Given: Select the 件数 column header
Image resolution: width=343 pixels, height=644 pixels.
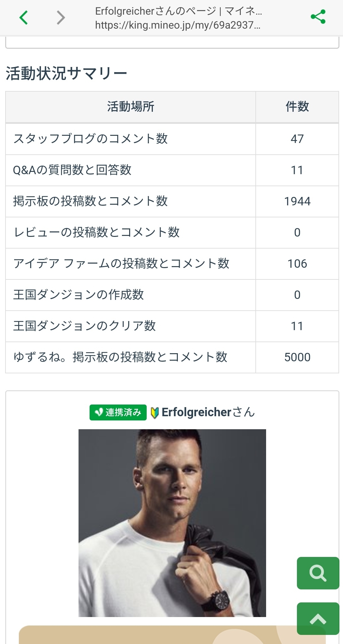Looking at the screenshot, I should tap(297, 107).
